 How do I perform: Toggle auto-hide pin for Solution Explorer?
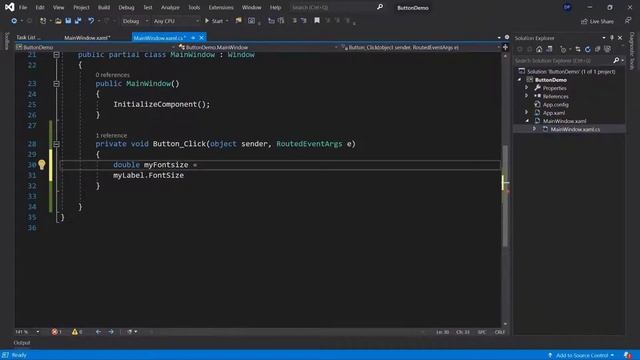(x=612, y=38)
